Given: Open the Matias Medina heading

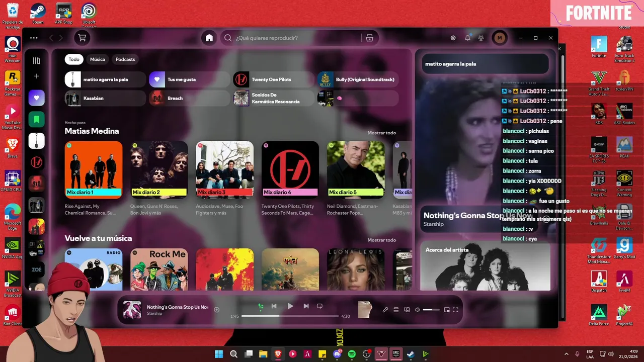Looking at the screenshot, I should (92, 131).
